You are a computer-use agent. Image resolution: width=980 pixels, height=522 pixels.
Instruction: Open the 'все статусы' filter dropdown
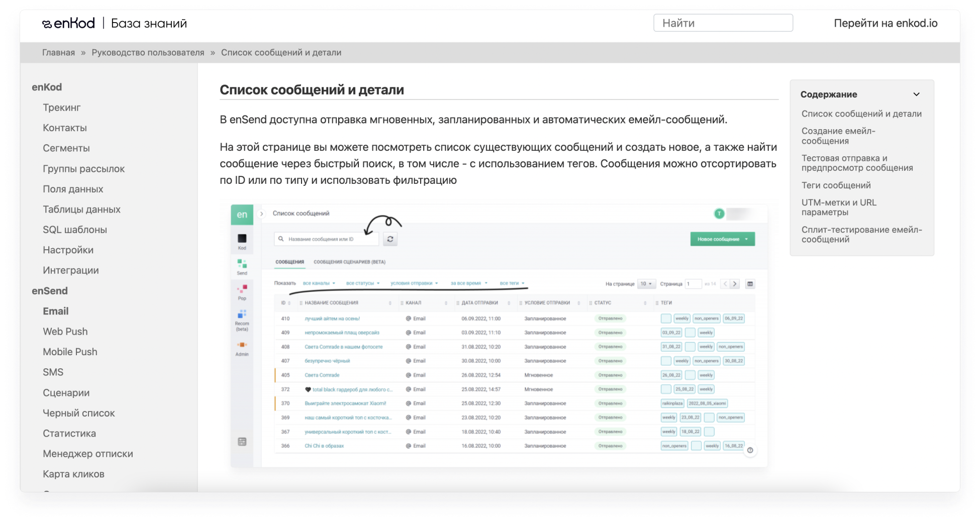coord(362,283)
